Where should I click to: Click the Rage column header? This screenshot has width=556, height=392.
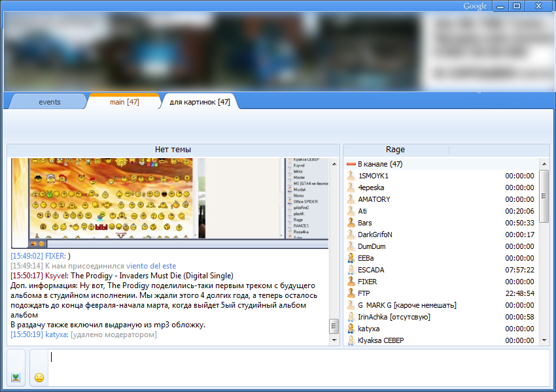coord(395,150)
